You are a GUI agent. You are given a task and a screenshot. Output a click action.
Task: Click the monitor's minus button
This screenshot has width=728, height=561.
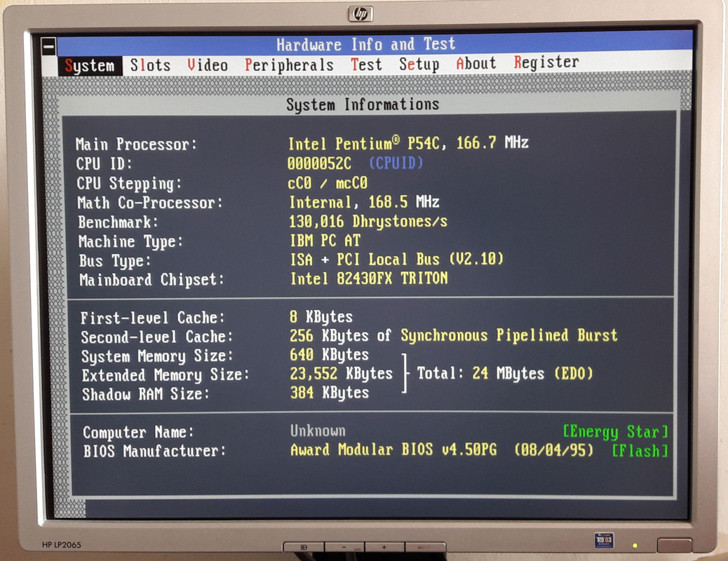pos(344,548)
